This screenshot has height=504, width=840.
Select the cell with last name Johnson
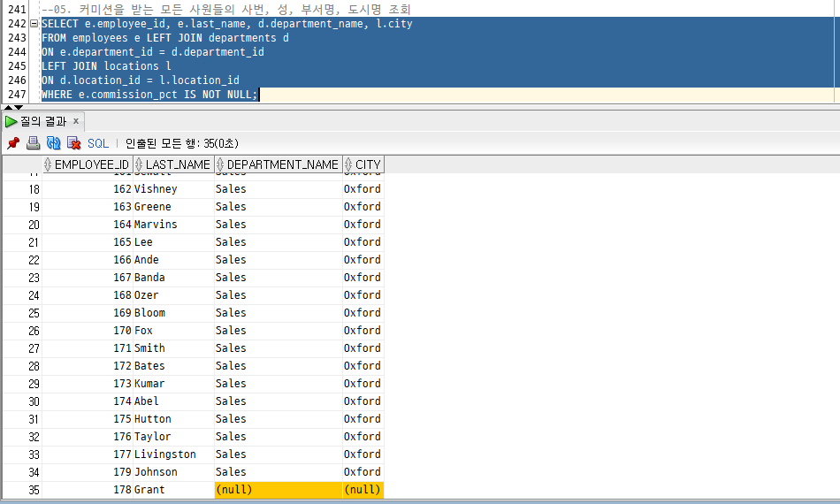tap(173, 472)
